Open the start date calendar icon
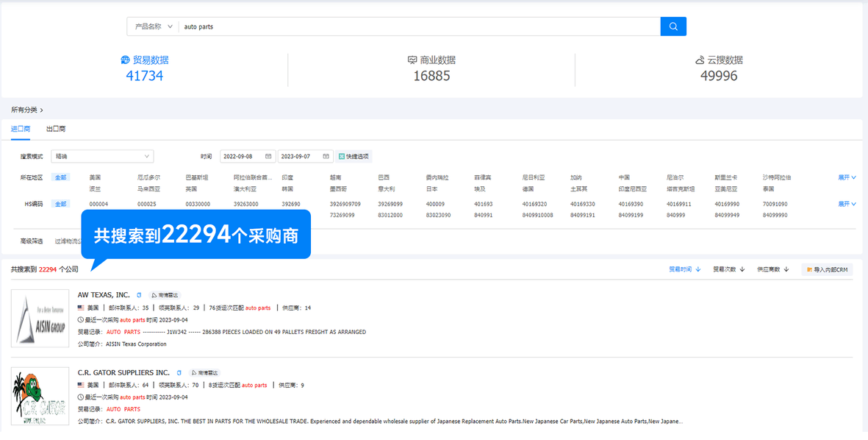The height and width of the screenshot is (440, 868). (x=269, y=156)
